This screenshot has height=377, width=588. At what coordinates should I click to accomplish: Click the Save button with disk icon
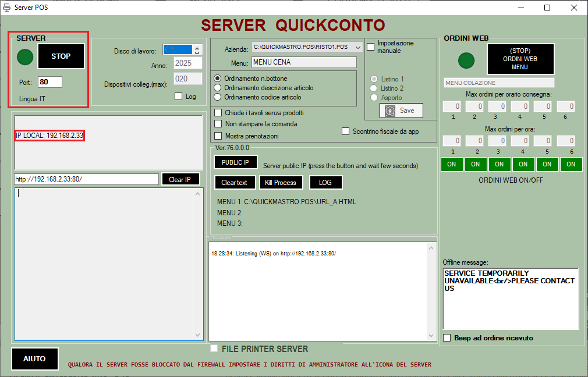(401, 111)
